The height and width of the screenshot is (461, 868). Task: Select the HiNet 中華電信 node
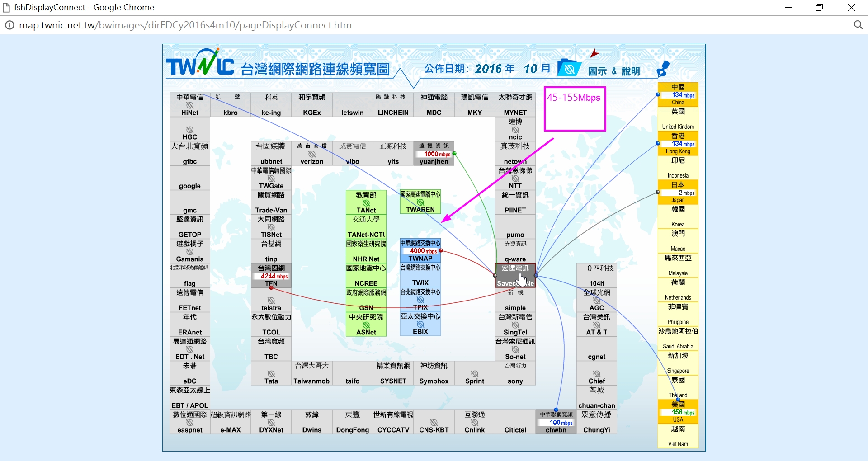tap(190, 105)
